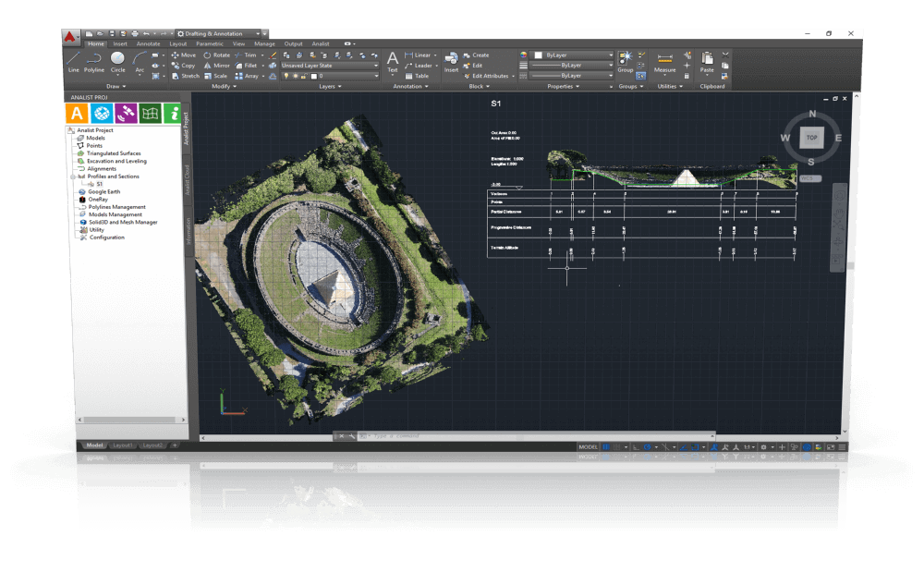Toggle grid display in status bar

[x=606, y=446]
